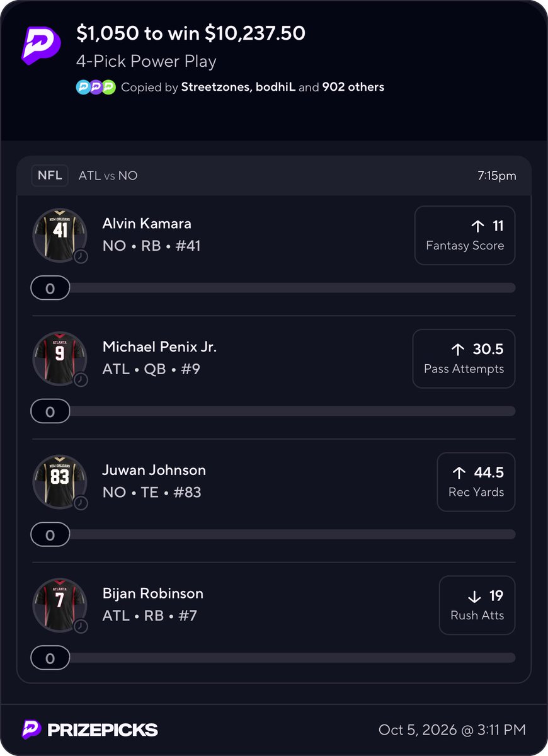
Task: Click the PrizePicks footer logo
Action: coord(89,730)
